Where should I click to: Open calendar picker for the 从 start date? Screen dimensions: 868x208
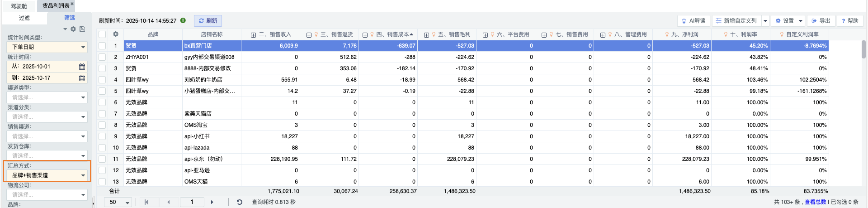pyautogui.click(x=82, y=67)
